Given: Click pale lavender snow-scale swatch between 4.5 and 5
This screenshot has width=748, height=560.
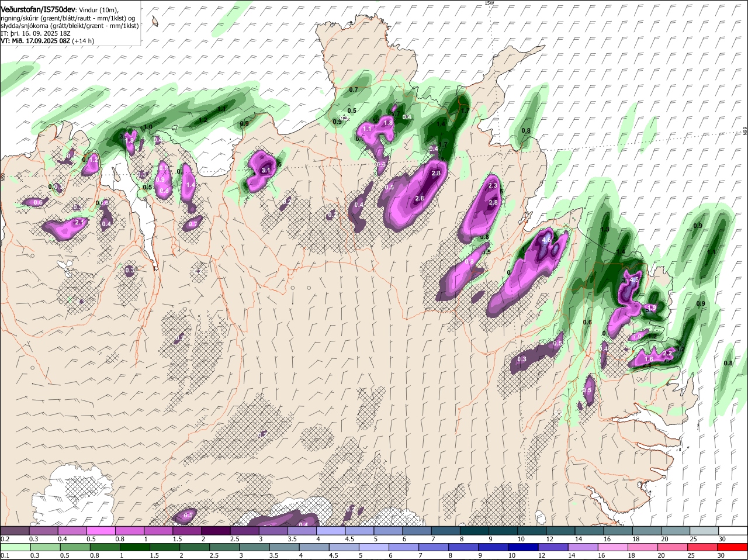Looking at the screenshot, I should pos(359,530).
